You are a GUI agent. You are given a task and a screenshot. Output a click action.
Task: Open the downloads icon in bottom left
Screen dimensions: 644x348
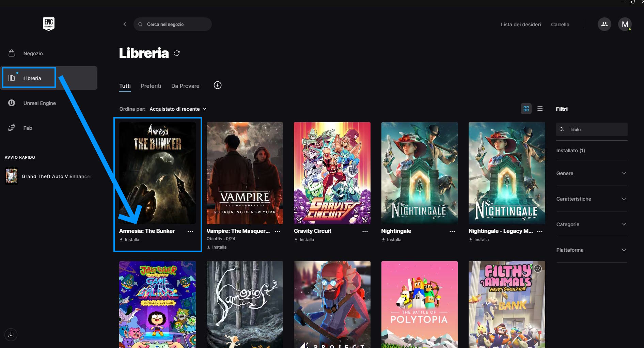(11, 334)
